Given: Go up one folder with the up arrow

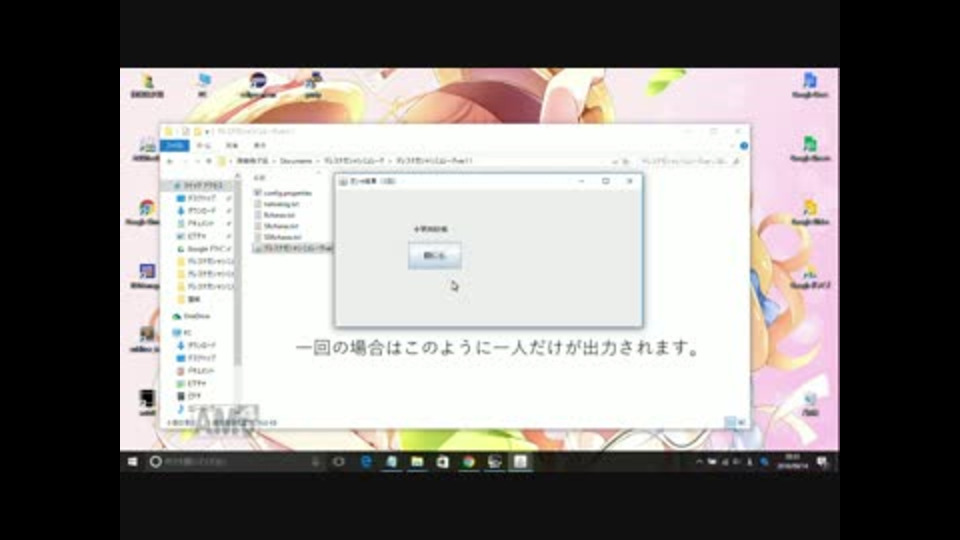Looking at the screenshot, I should [x=209, y=161].
